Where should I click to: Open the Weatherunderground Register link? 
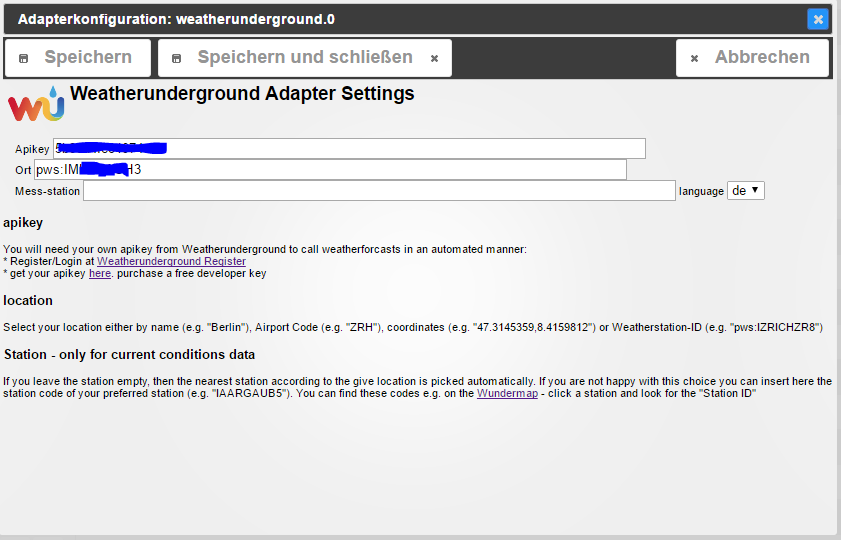171,261
